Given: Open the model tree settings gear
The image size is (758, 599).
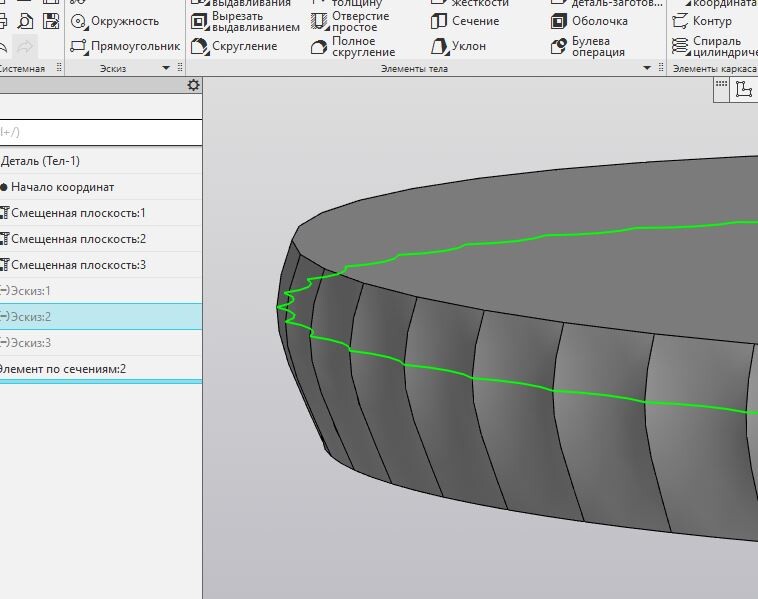Looking at the screenshot, I should pyautogui.click(x=194, y=87).
